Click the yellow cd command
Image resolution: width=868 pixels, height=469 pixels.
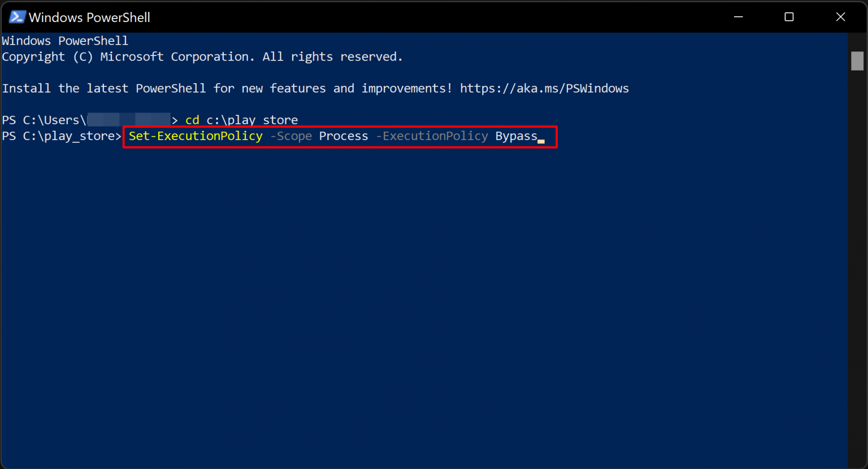[192, 120]
